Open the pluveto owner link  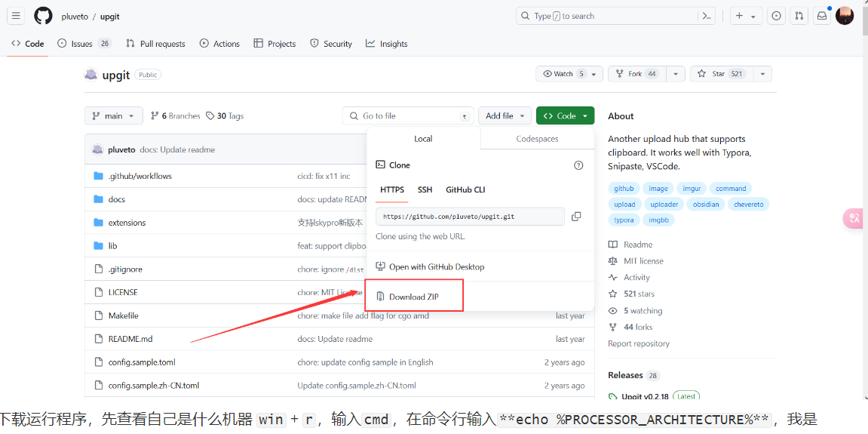74,17
